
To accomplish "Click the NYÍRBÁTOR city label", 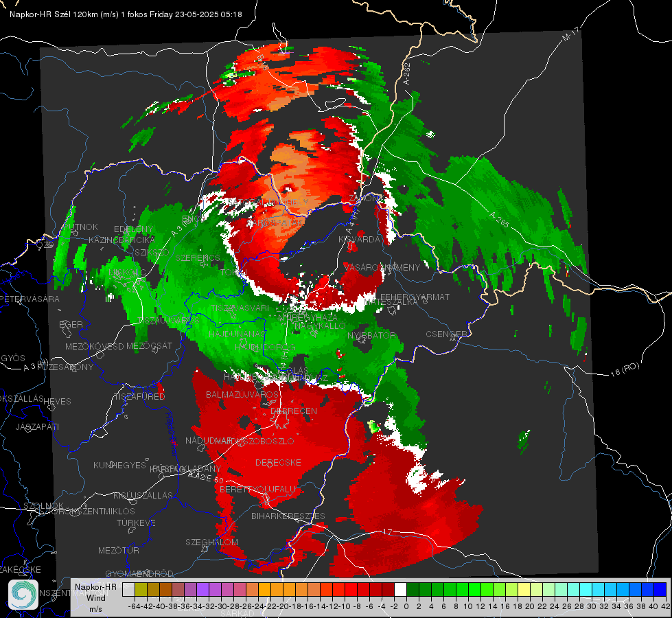I will tap(371, 335).
